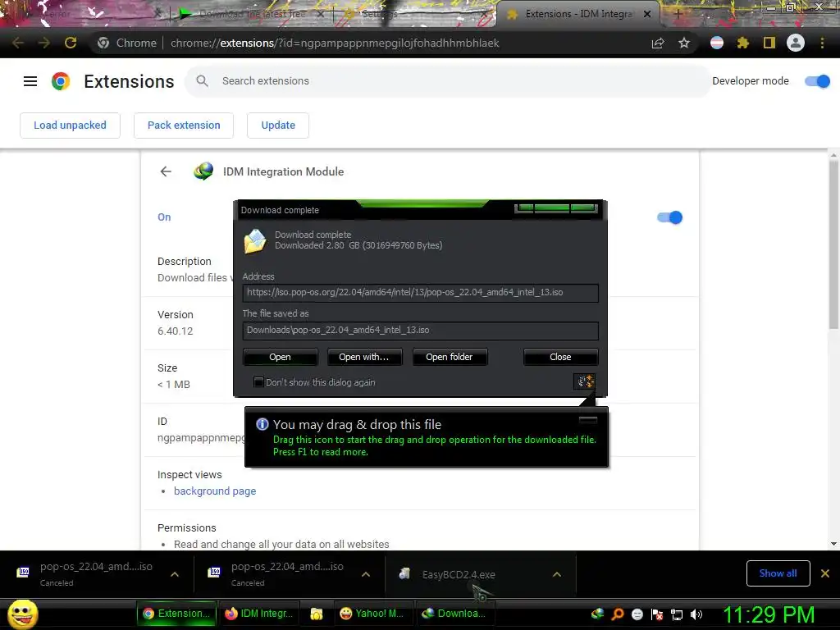840x630 pixels.
Task: Open the Extensions hamburger menu
Action: point(30,81)
